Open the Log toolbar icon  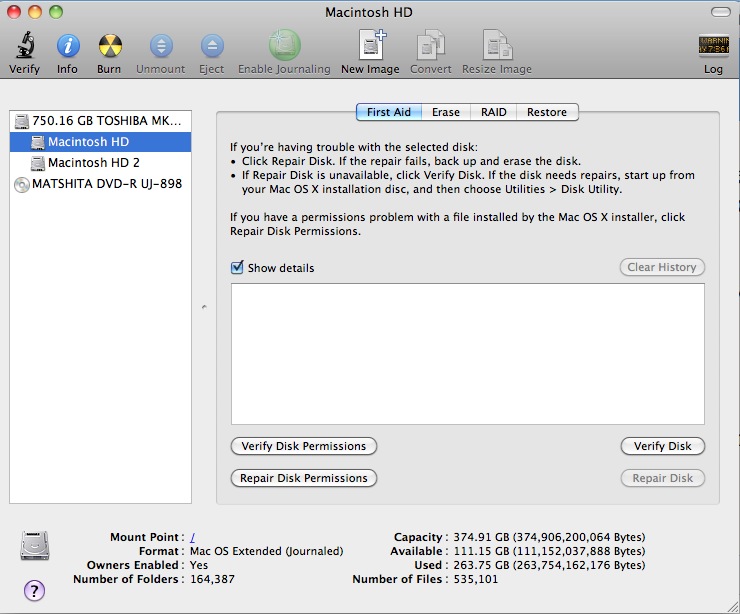click(x=713, y=46)
